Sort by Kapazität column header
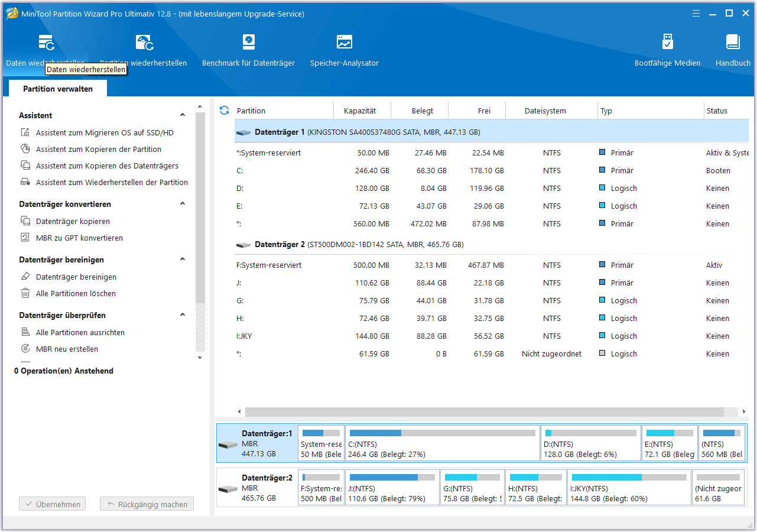 click(x=362, y=111)
